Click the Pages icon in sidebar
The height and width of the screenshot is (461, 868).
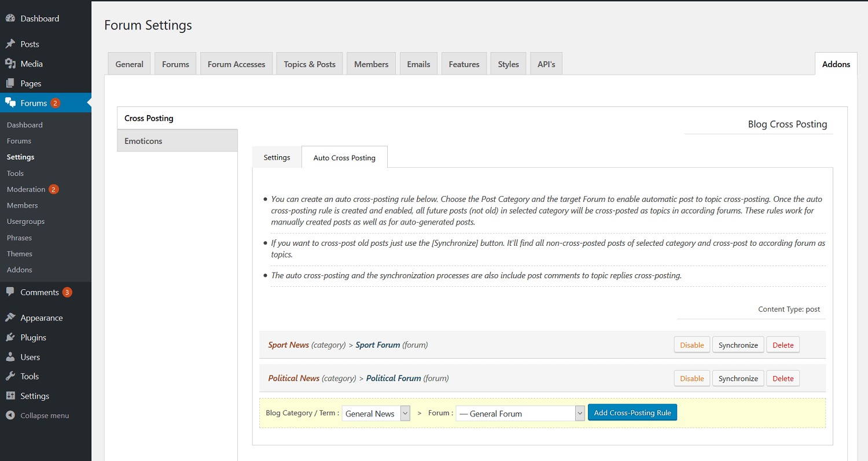(x=10, y=83)
